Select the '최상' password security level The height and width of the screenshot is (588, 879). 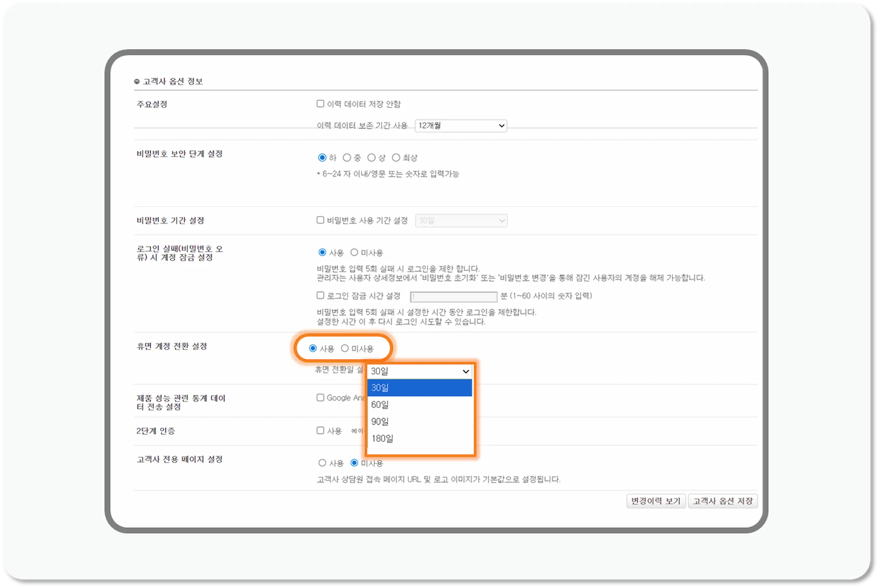click(x=396, y=158)
